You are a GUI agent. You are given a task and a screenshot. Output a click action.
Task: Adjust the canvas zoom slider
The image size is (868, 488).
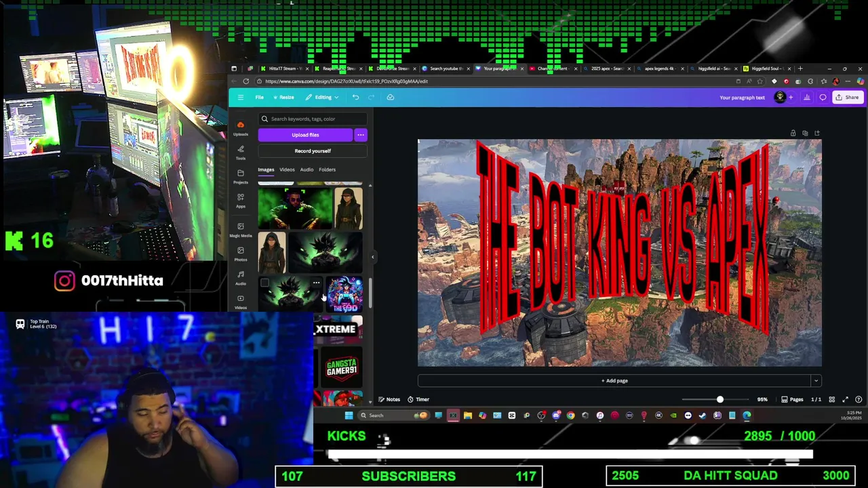click(x=719, y=400)
